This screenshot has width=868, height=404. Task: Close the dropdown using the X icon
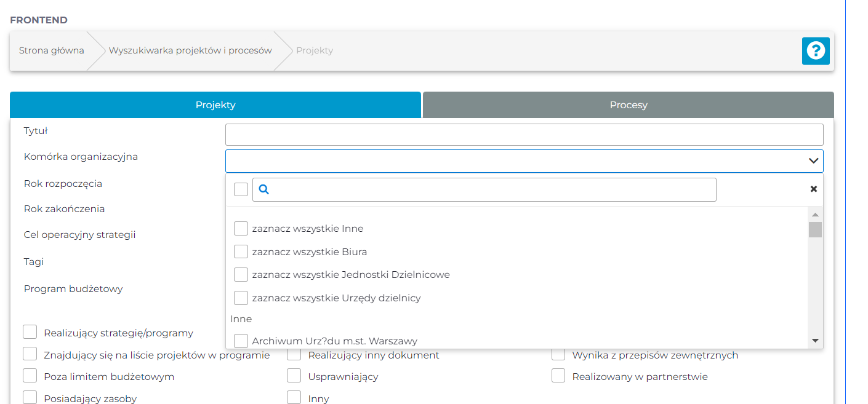(x=813, y=189)
